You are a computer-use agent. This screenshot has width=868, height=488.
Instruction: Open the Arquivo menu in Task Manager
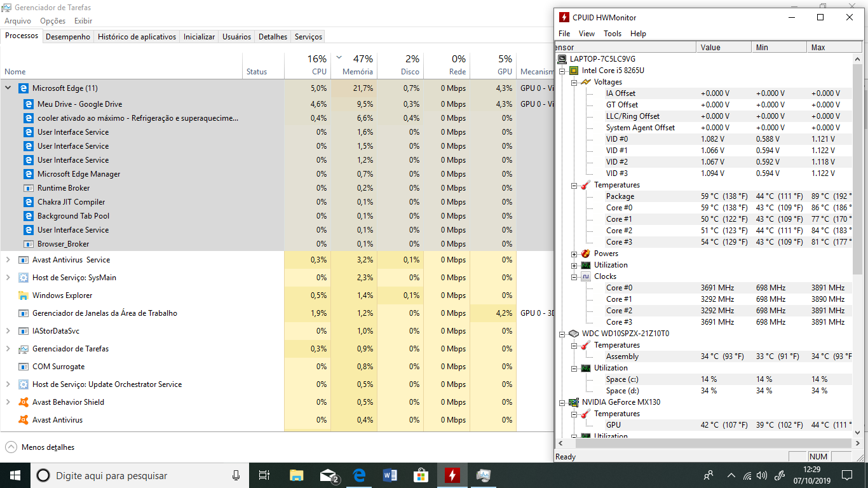point(18,21)
